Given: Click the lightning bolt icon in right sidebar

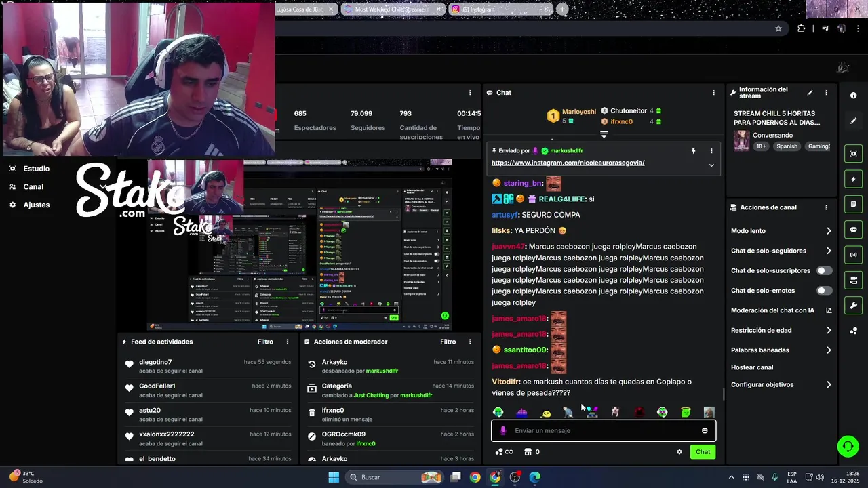Looking at the screenshot, I should pos(853,179).
